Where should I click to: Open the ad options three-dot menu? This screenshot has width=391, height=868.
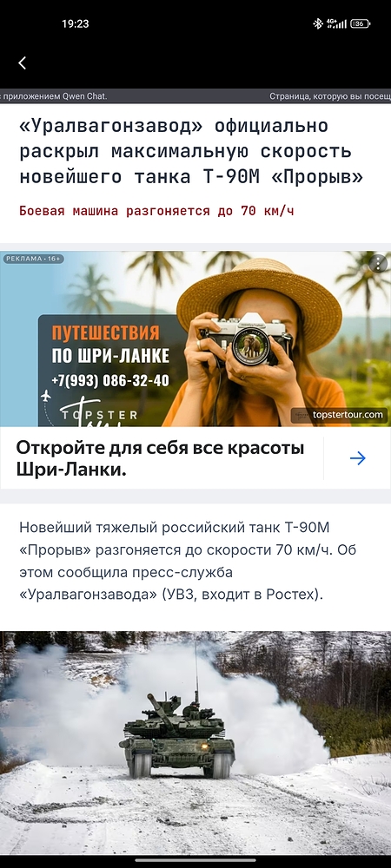point(378,264)
